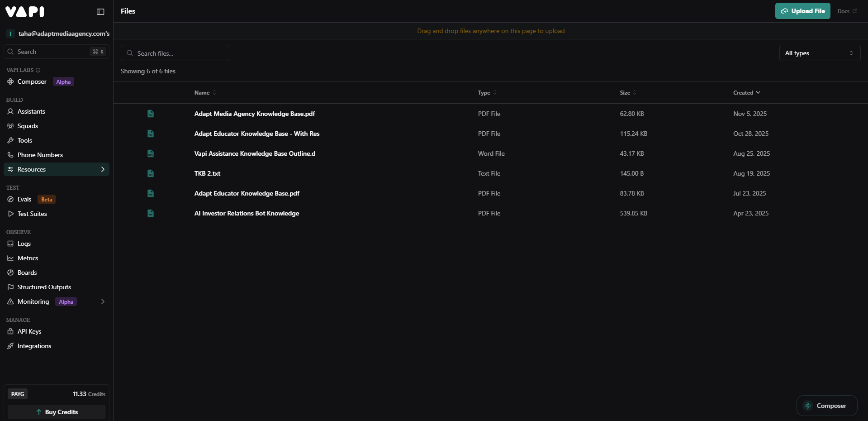Click the Phone Numbers handset icon
The height and width of the screenshot is (421, 868).
pos(10,155)
